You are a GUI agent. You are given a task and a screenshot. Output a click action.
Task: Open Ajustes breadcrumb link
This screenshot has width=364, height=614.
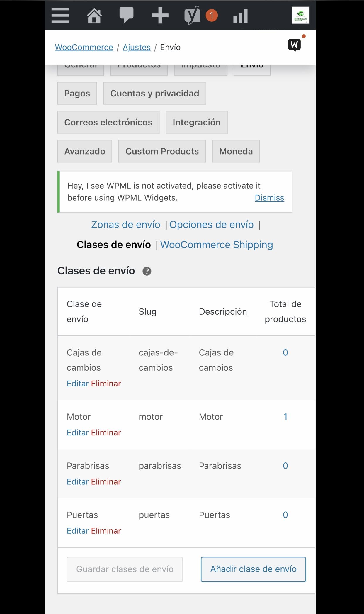137,47
